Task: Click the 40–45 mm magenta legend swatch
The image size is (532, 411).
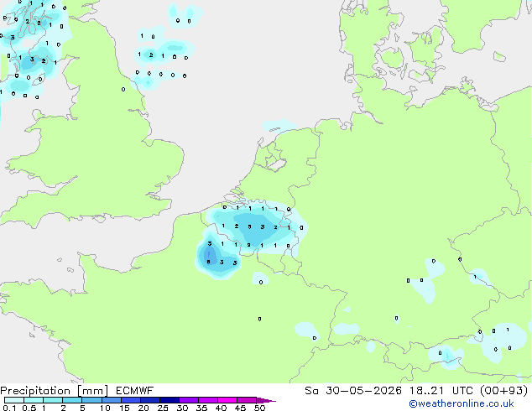Action: [227, 400]
